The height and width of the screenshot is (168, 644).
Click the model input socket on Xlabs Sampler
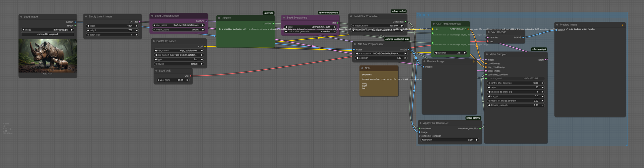tap(486, 60)
